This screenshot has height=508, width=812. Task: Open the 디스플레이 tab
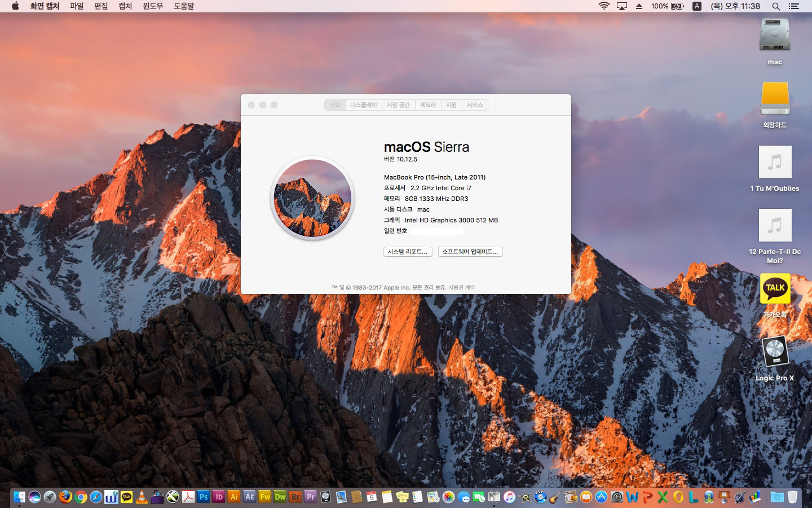point(363,105)
